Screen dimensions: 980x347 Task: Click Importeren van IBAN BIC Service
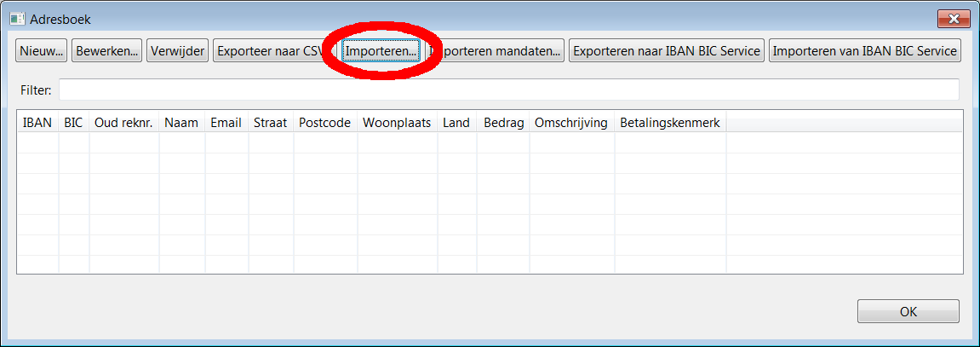point(864,51)
